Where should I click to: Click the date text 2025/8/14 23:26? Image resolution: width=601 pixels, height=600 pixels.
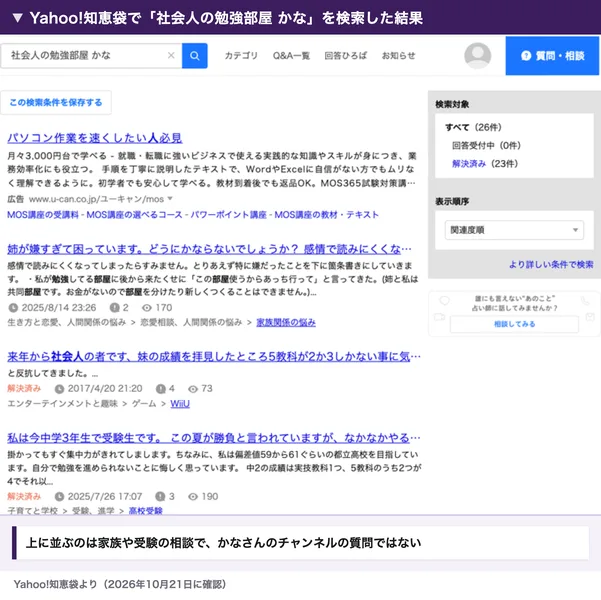coord(59,307)
